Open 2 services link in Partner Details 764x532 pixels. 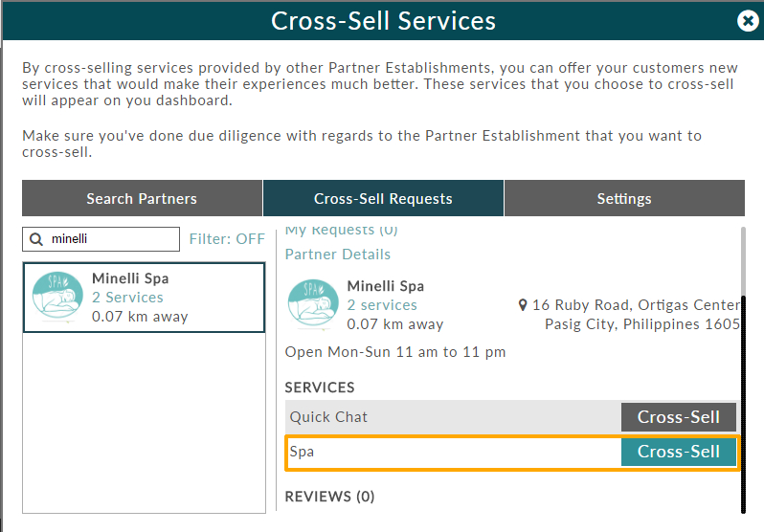pos(382,305)
